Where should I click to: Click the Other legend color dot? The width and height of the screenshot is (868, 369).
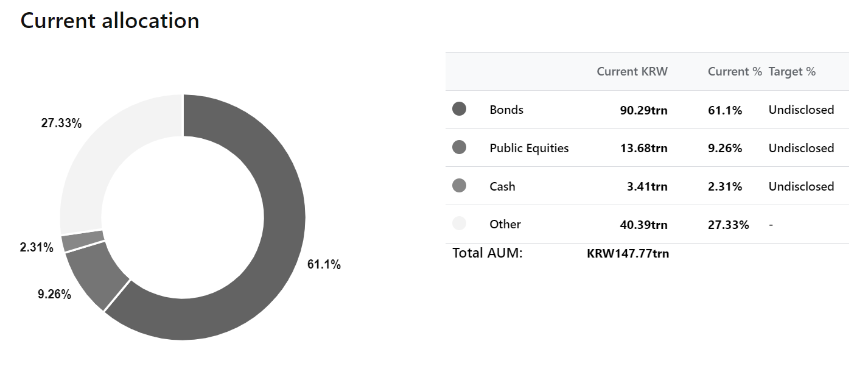(x=460, y=223)
